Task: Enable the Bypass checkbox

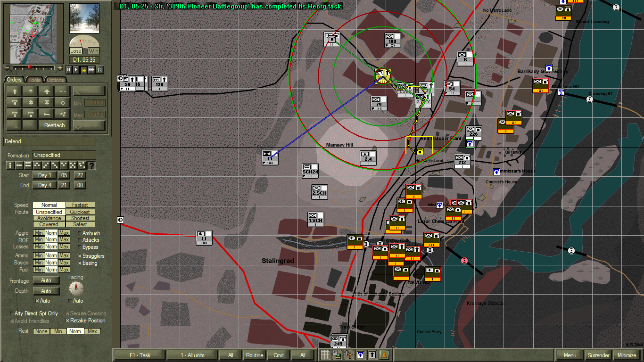Action: click(80, 247)
